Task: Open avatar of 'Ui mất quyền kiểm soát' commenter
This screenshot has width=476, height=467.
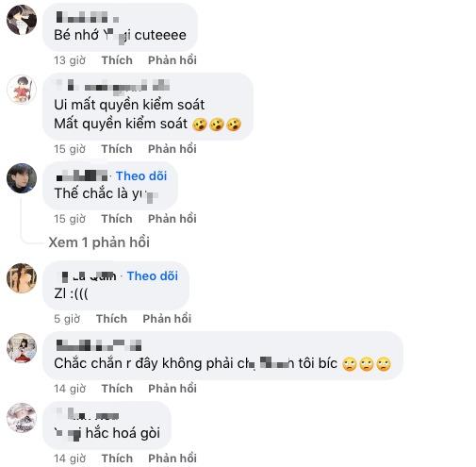Action: point(22,90)
